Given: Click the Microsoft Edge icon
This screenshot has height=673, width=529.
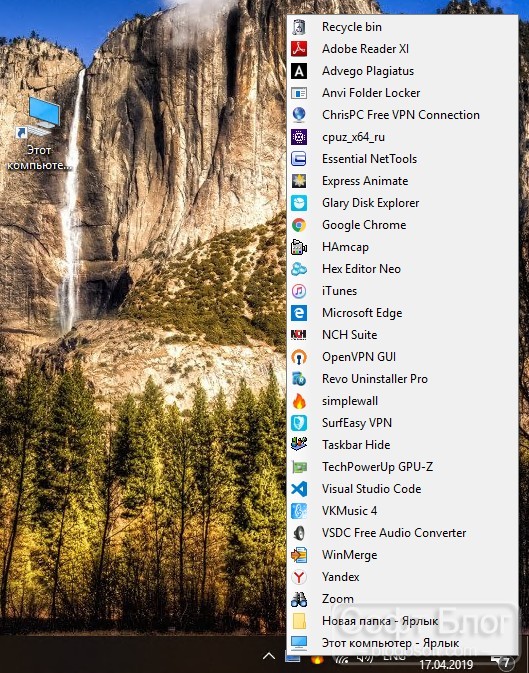Looking at the screenshot, I should click(299, 313).
